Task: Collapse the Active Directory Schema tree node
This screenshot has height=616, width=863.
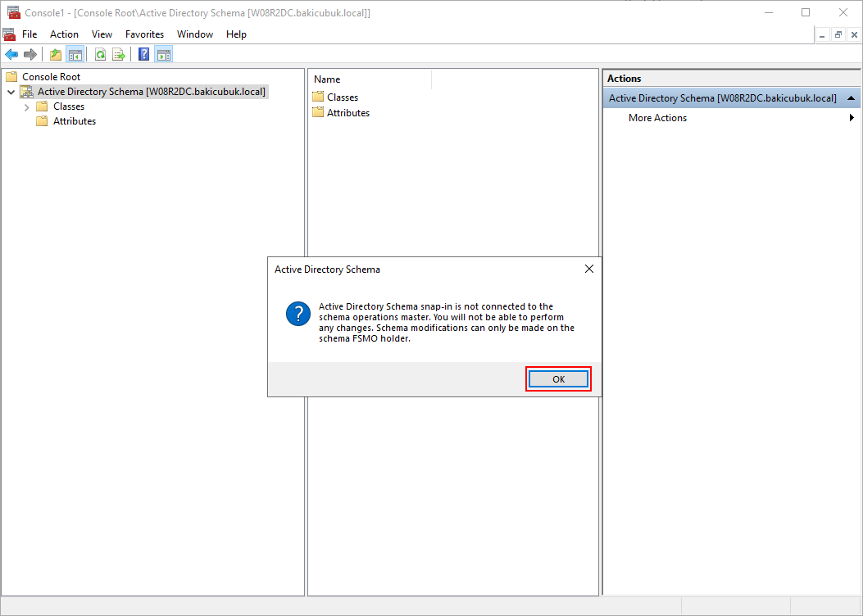Action: 11,92
